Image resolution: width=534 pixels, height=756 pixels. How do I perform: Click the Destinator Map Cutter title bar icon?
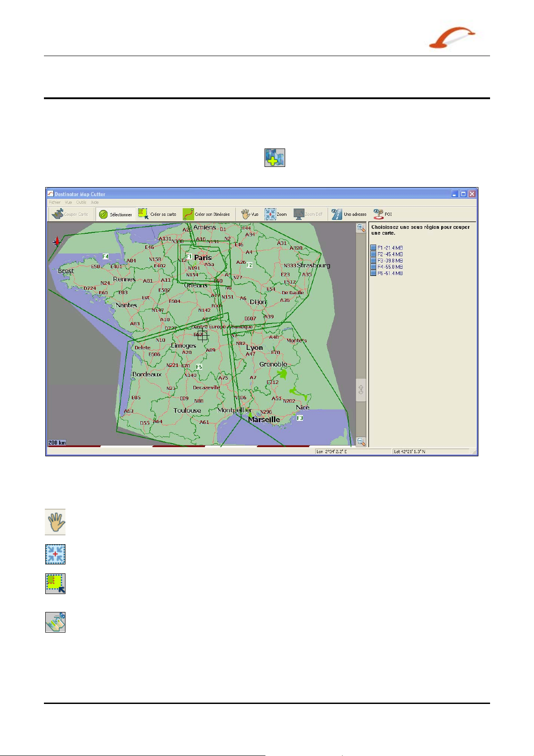[51, 194]
